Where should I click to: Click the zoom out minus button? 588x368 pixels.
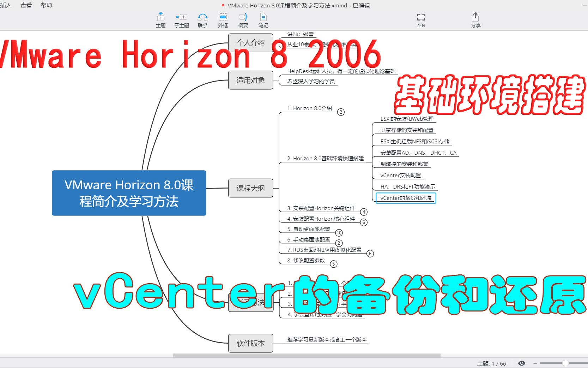(x=535, y=363)
